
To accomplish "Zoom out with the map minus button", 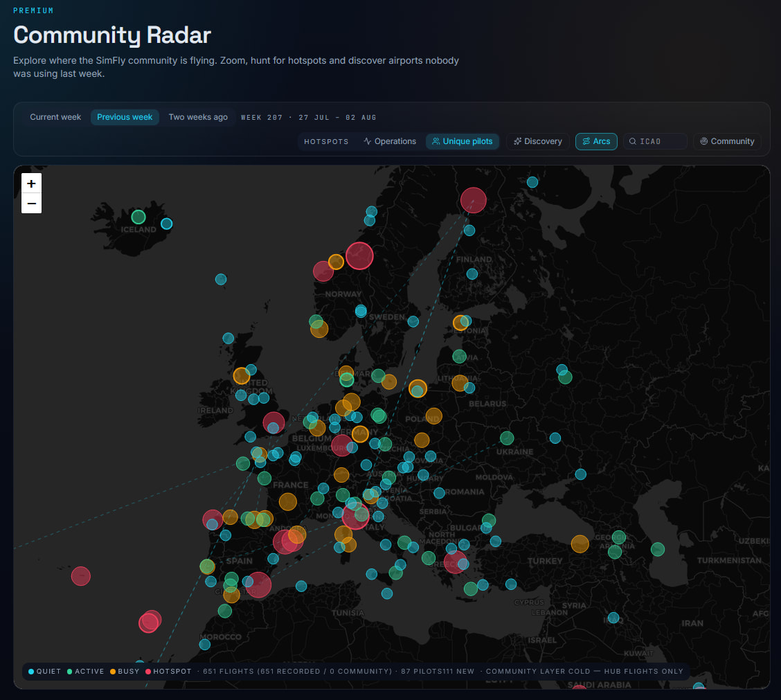I will tap(31, 204).
